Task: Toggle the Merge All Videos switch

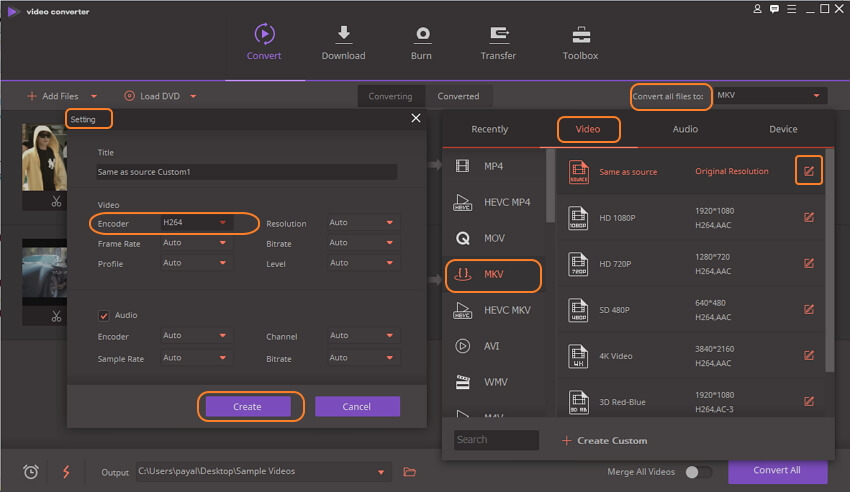Action: 698,471
